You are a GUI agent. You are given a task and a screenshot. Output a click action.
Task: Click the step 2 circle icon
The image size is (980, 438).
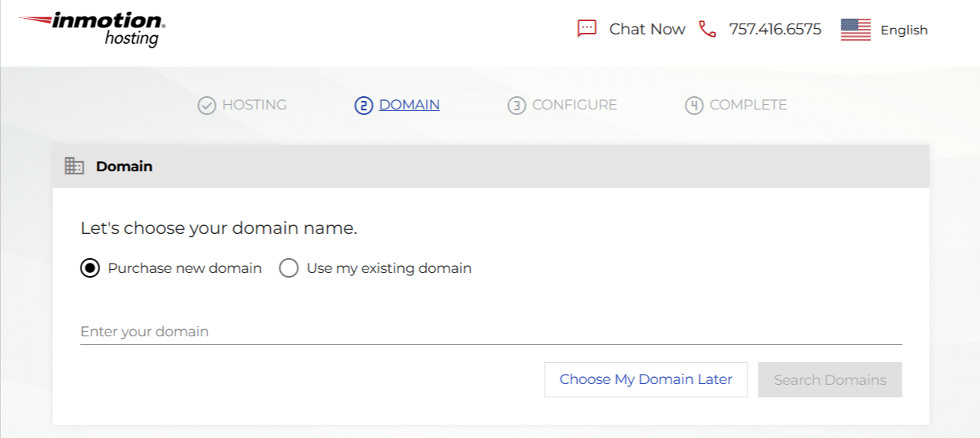pyautogui.click(x=363, y=105)
